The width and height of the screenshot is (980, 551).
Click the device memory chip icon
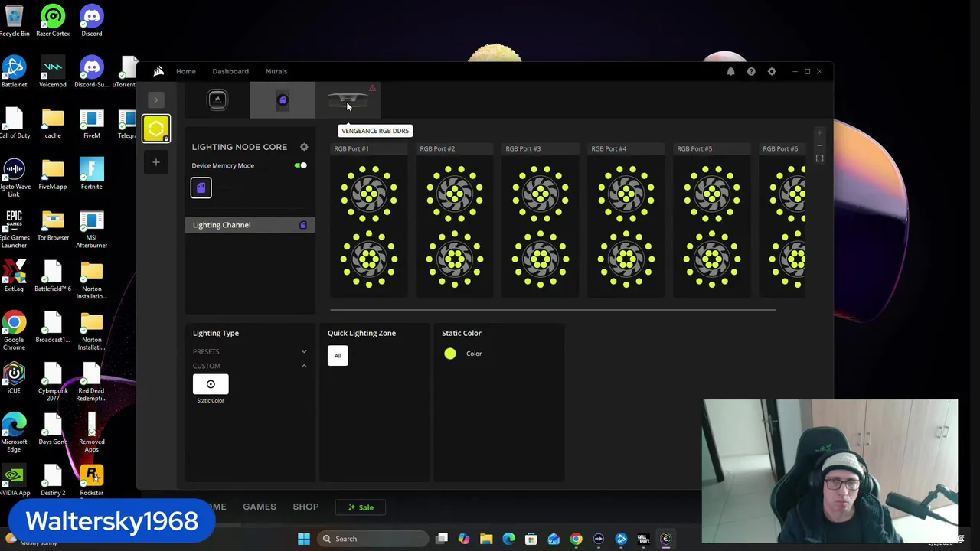click(x=201, y=188)
